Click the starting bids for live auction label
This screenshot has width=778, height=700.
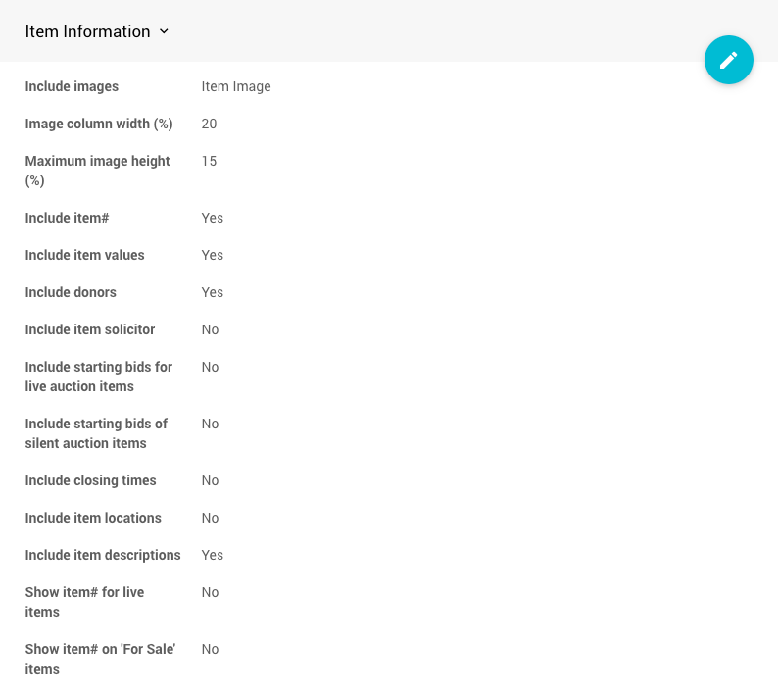click(98, 376)
